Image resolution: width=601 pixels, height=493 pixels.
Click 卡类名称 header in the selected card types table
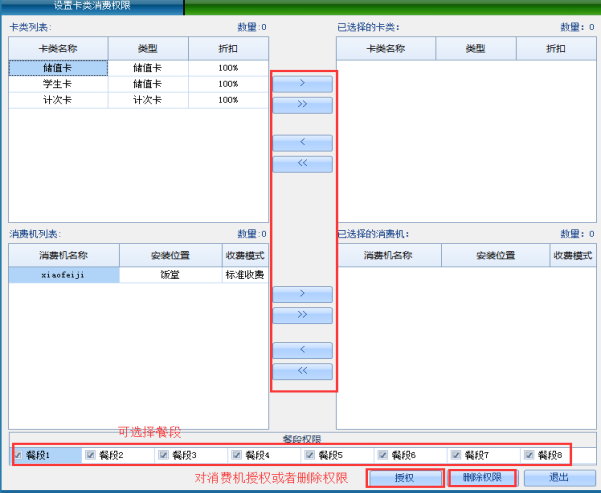[386, 49]
